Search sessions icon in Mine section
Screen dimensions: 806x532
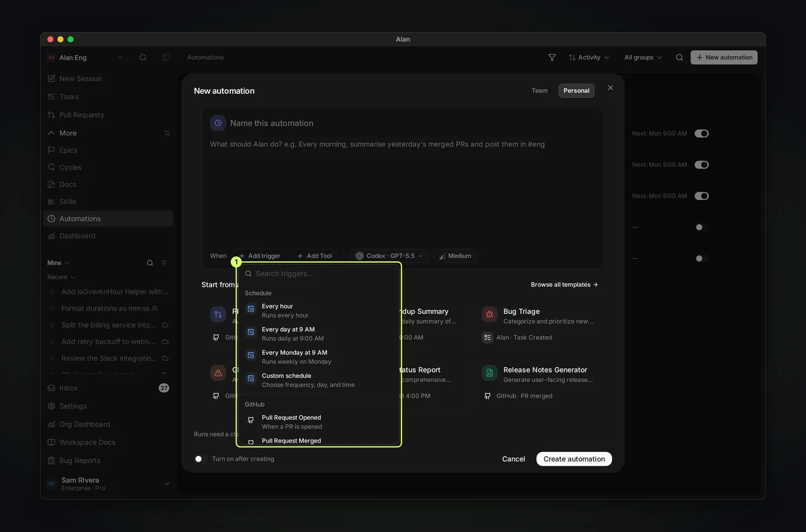click(150, 263)
